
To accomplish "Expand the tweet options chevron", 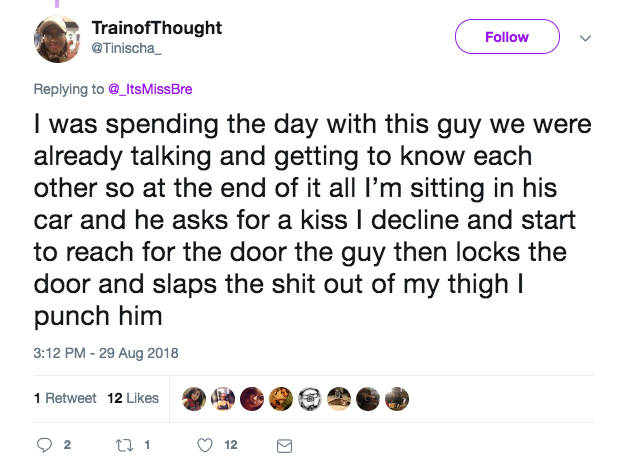I will 586,38.
